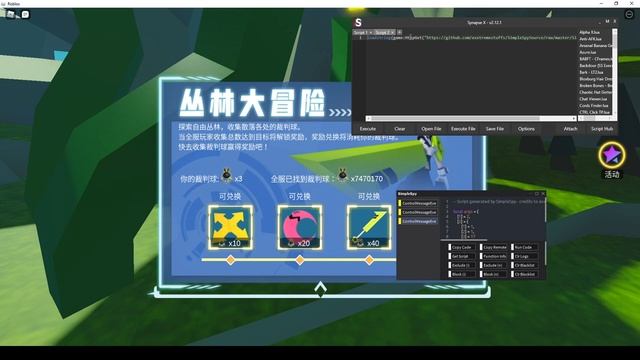Click the 丛林大冒险 event title

(252, 103)
